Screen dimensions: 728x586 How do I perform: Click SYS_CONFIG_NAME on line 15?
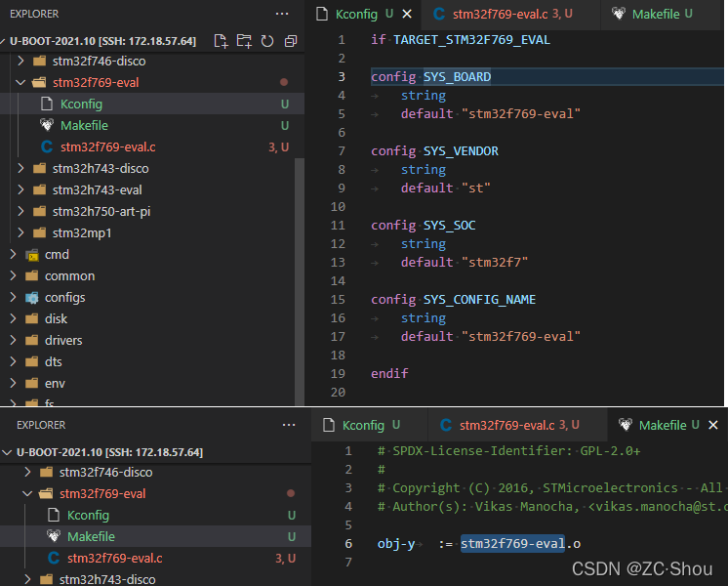coord(479,299)
